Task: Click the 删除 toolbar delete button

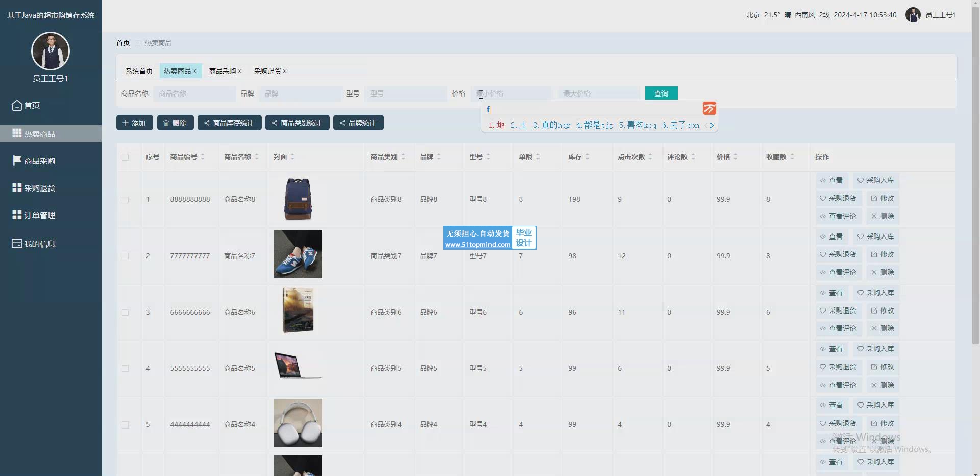Action: click(x=175, y=123)
